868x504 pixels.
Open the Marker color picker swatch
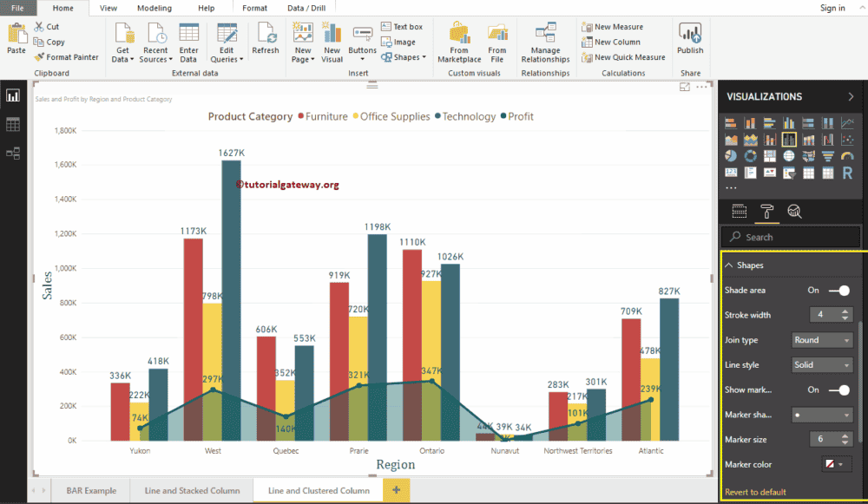[837, 465]
